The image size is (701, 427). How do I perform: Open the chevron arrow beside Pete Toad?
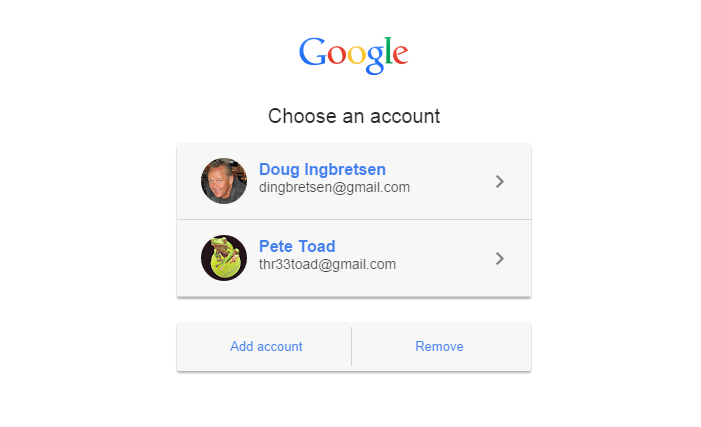(x=500, y=258)
